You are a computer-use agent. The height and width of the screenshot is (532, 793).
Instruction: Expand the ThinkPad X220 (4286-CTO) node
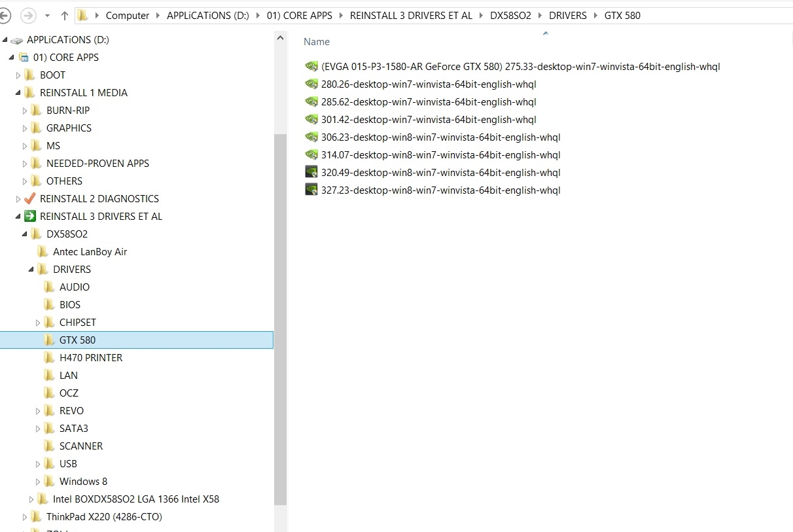25,517
